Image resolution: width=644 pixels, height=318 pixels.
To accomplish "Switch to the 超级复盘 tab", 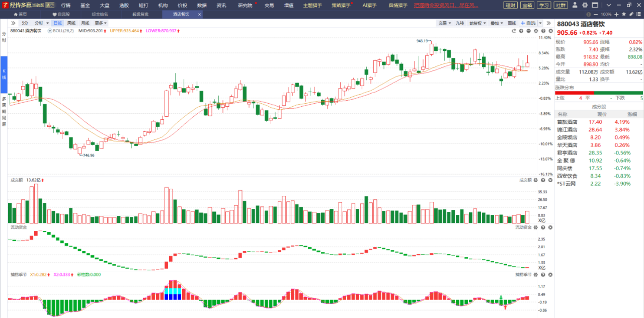I will pos(141,14).
